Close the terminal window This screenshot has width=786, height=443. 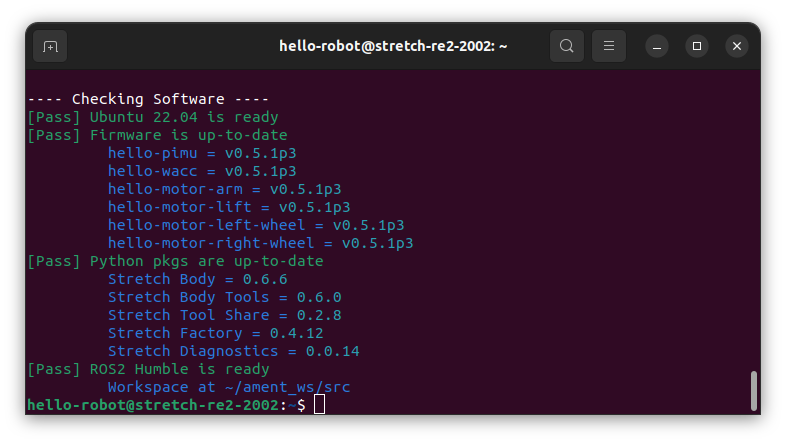point(737,46)
